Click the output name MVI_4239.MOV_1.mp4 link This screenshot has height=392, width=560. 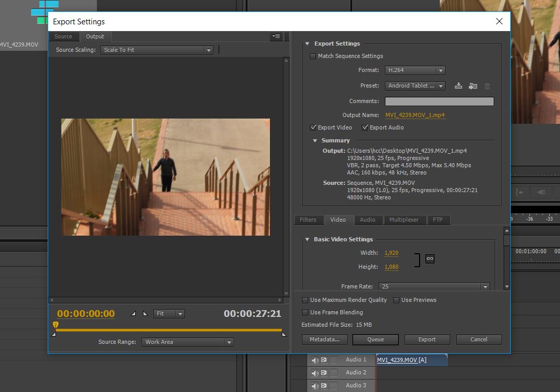[414, 115]
